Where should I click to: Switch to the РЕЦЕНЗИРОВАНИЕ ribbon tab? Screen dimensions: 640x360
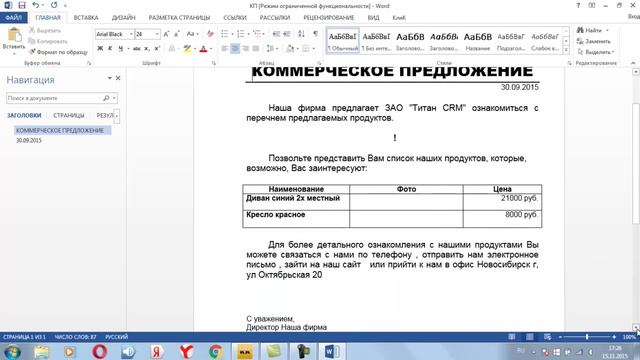pyautogui.click(x=329, y=18)
